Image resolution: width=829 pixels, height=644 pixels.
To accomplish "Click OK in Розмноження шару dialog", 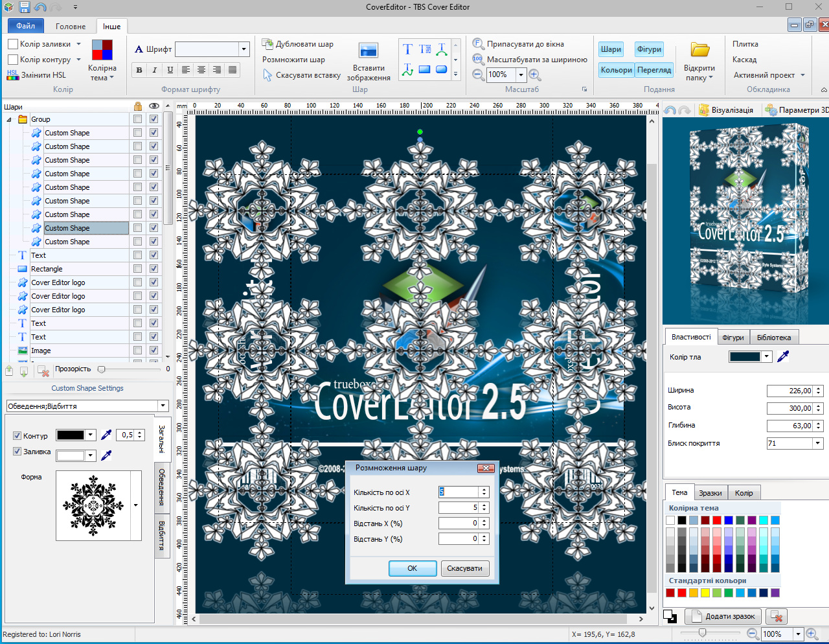I will coord(413,568).
